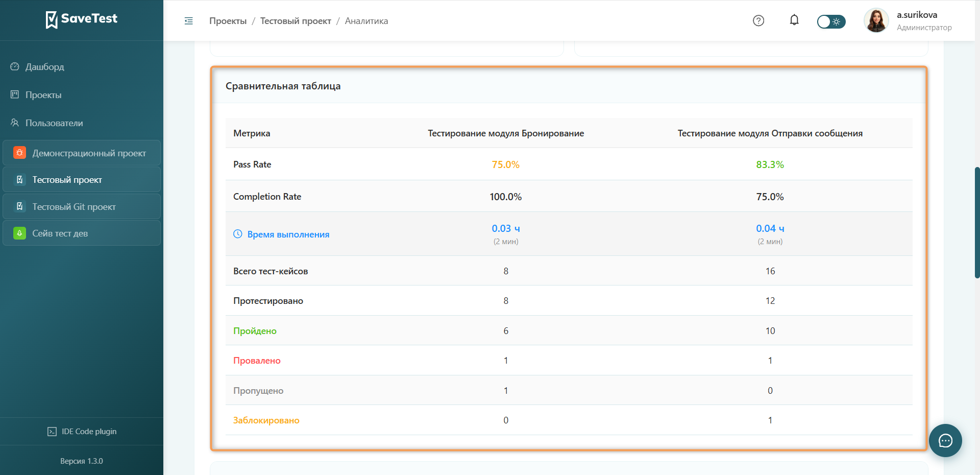Click the Пользователи people icon
The height and width of the screenshot is (475, 980).
15,123
